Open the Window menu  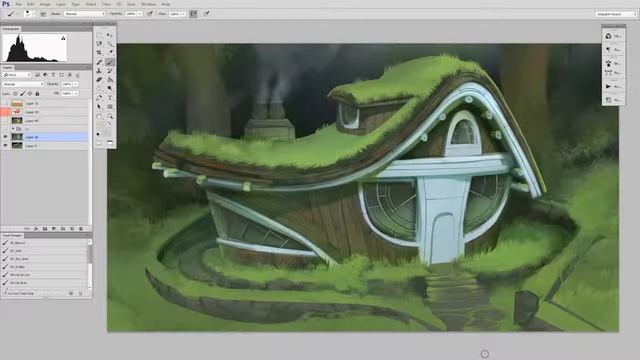(149, 4)
